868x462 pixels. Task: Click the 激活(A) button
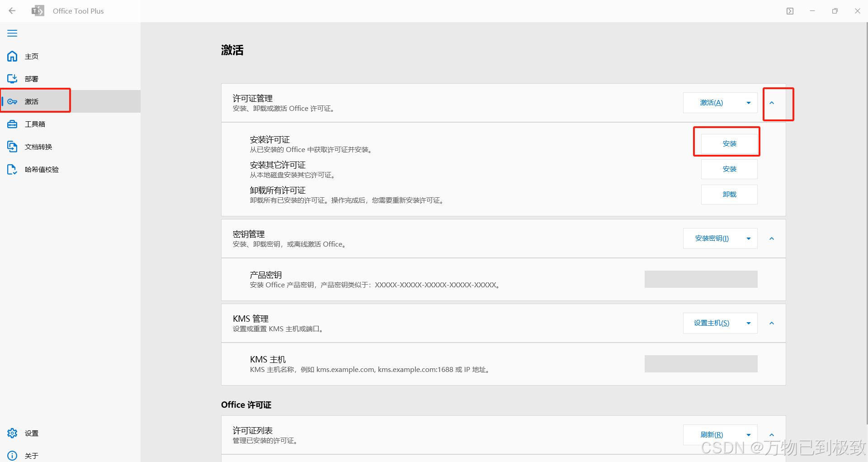pos(712,103)
